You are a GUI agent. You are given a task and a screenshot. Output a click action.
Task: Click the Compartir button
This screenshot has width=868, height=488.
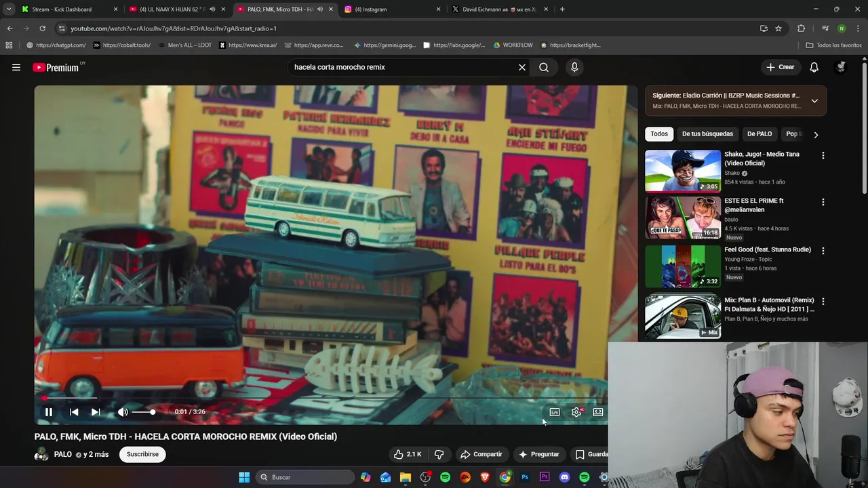coord(481,454)
